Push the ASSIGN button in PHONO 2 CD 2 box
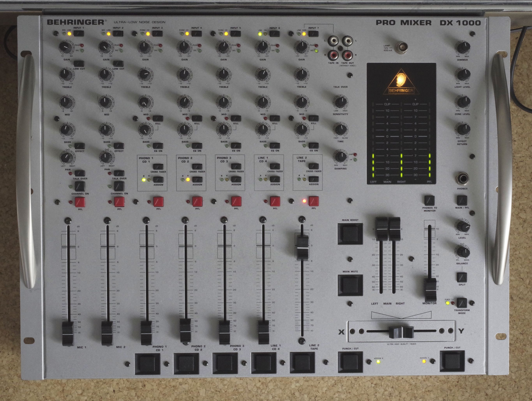532x401 pixels. [x=197, y=180]
